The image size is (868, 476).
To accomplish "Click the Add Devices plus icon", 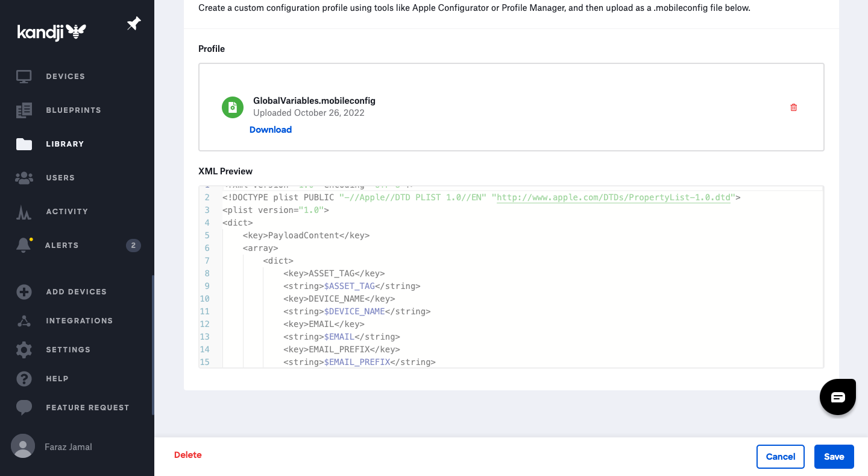I will coord(24,292).
